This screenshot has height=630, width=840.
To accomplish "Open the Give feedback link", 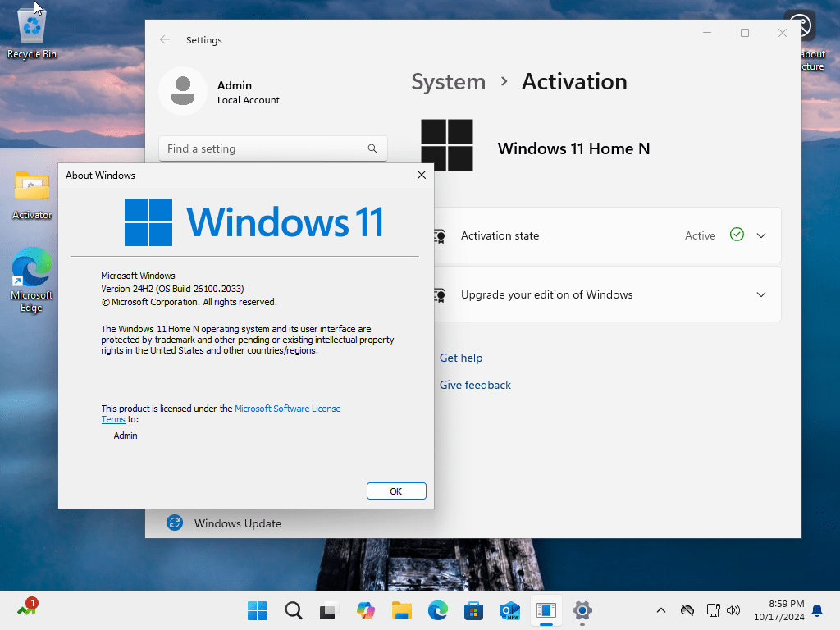I will click(x=475, y=386).
